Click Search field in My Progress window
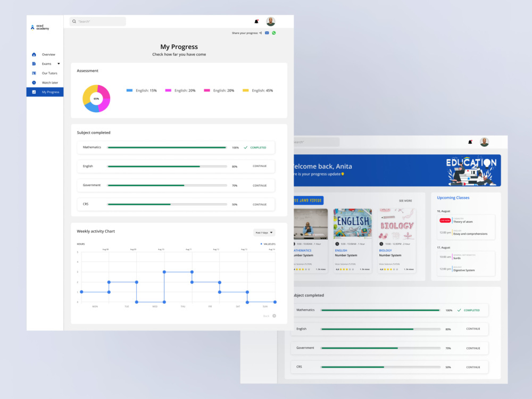This screenshot has height=399, width=532. point(98,21)
